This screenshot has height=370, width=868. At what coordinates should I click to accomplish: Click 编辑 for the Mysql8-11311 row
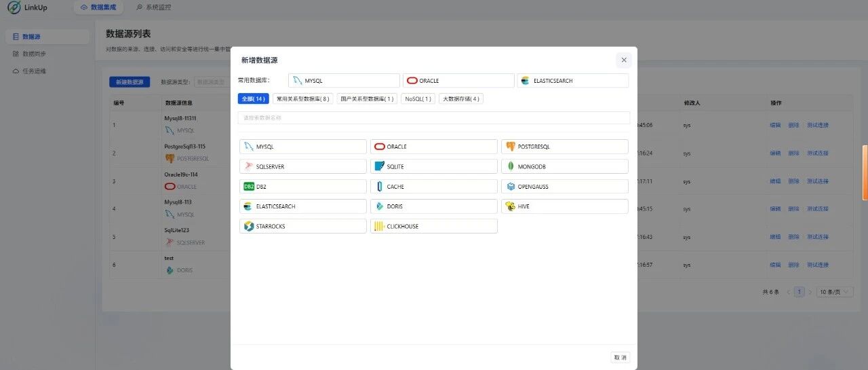(775, 125)
